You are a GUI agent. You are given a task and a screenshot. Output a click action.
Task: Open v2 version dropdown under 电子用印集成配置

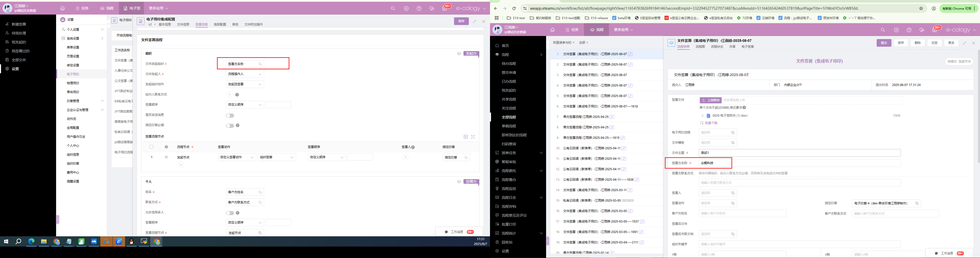tap(152, 25)
